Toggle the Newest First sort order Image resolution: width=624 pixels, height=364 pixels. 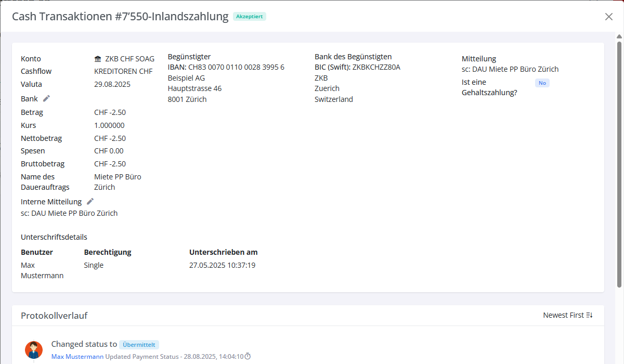[568, 315]
